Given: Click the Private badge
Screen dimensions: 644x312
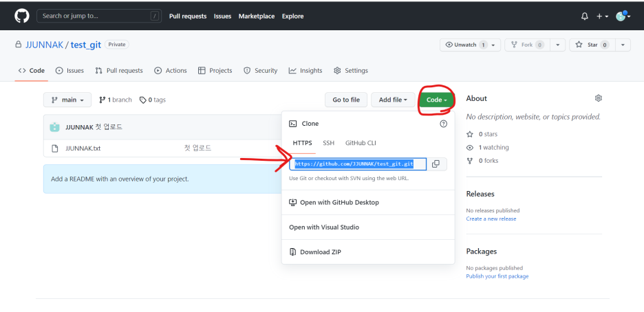Looking at the screenshot, I should (117, 44).
